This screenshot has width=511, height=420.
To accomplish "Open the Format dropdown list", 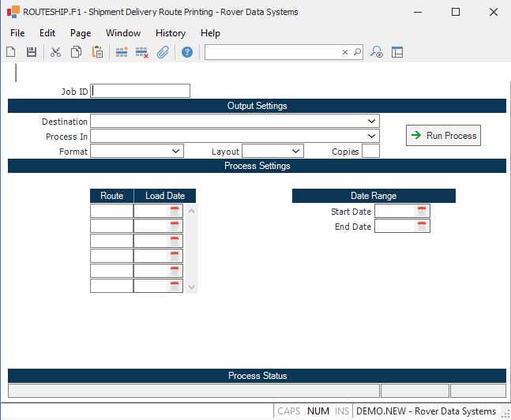I will pos(175,151).
